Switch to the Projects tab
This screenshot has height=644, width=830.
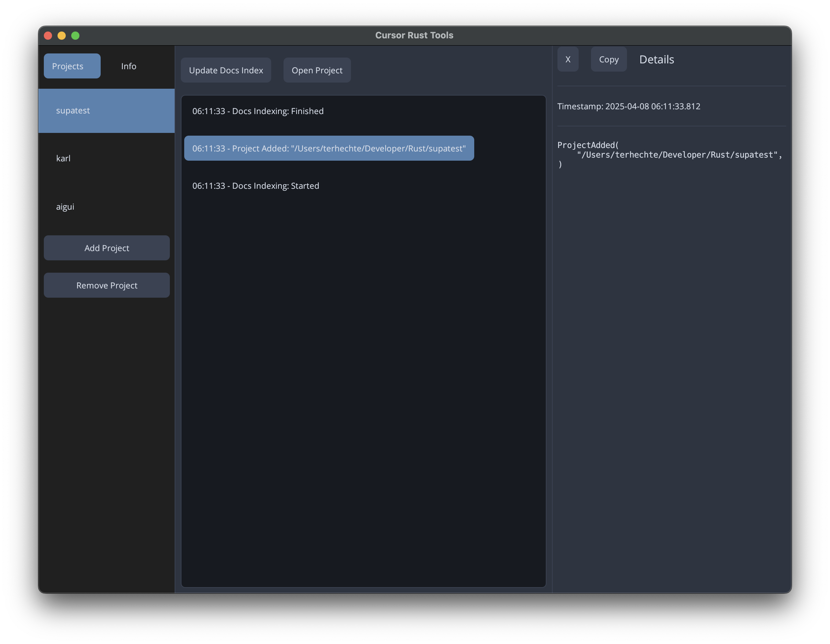72,66
